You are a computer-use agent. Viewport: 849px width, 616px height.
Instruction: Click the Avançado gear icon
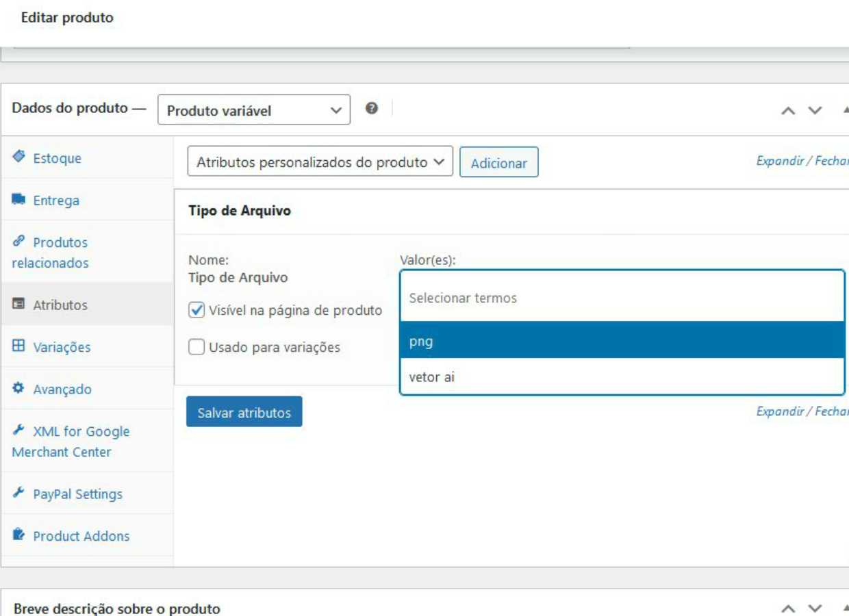pos(18,389)
